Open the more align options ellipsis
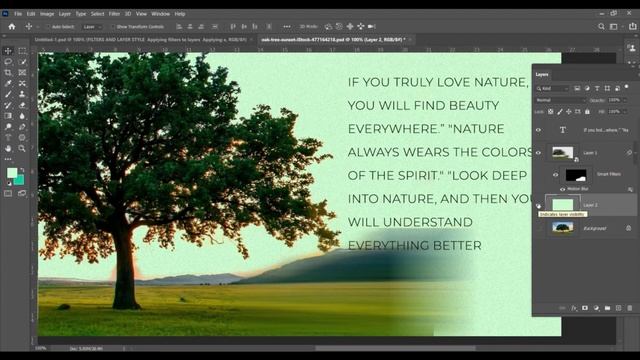640x360 pixels. (x=287, y=27)
